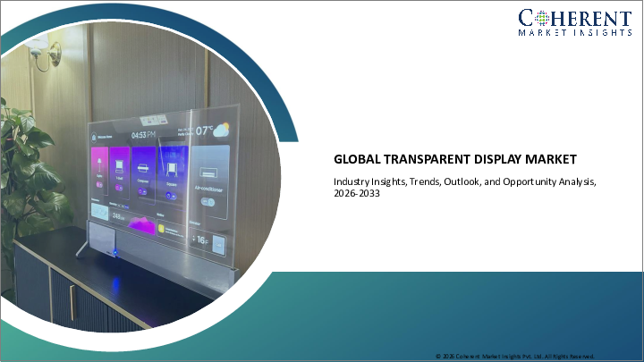The width and height of the screenshot is (644, 362).
Task: Click the Square tile screen icon
Action: tap(172, 165)
